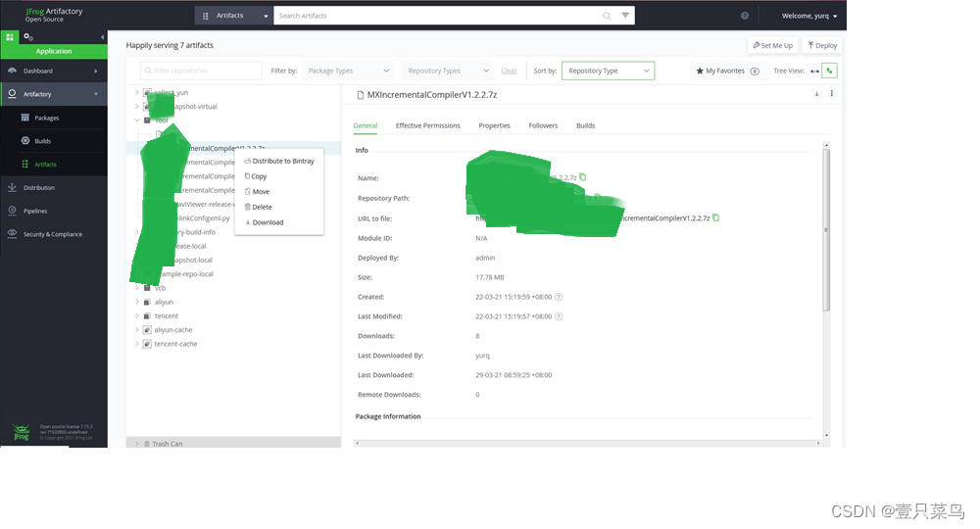This screenshot has width=980, height=529.
Task: Click the Filter repositories input field
Action: click(201, 71)
